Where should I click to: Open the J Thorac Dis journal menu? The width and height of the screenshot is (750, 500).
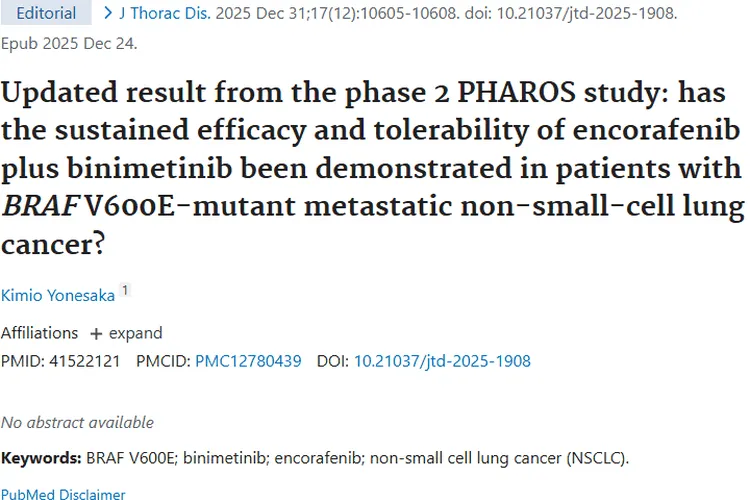click(165, 14)
